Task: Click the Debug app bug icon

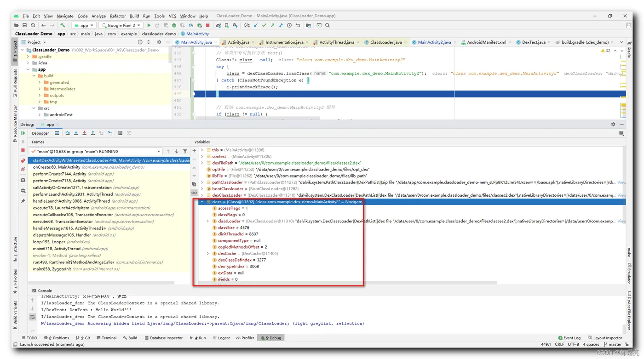Action: click(174, 25)
